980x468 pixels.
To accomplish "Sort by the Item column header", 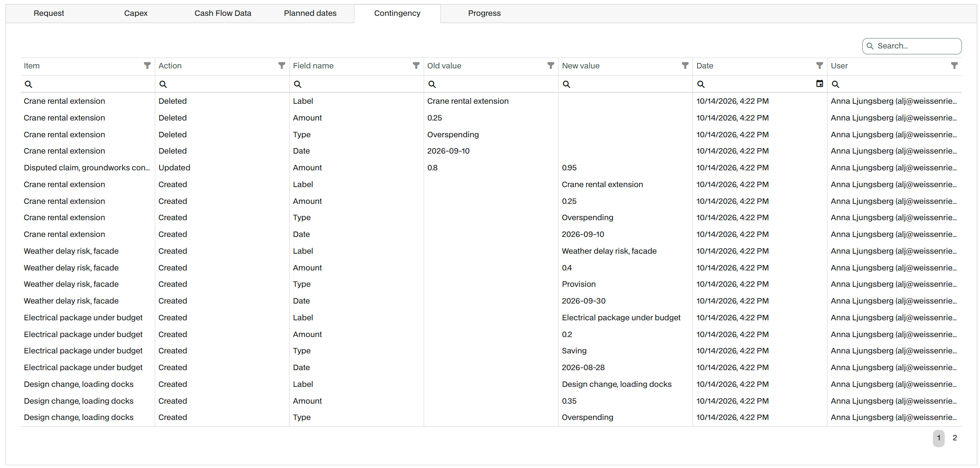I will pos(32,66).
